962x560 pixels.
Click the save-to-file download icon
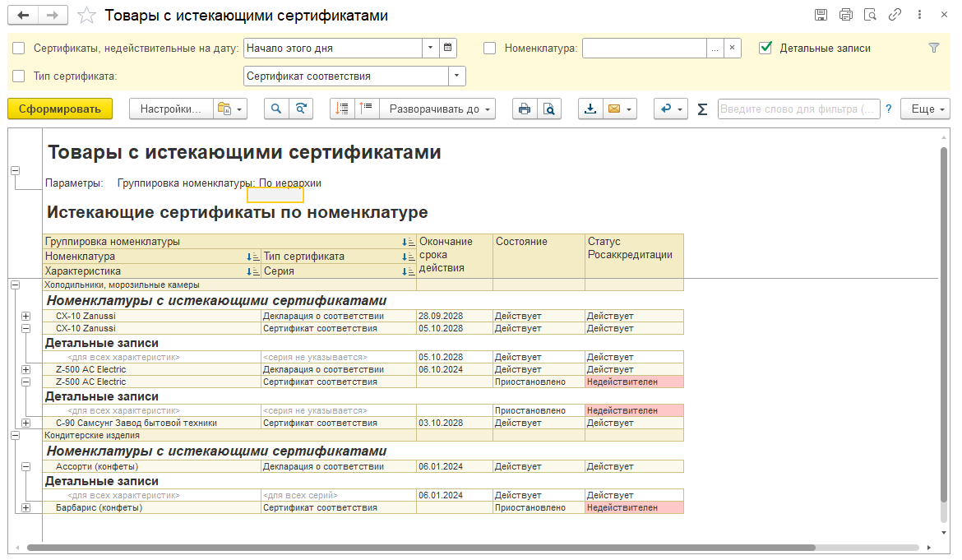(590, 109)
